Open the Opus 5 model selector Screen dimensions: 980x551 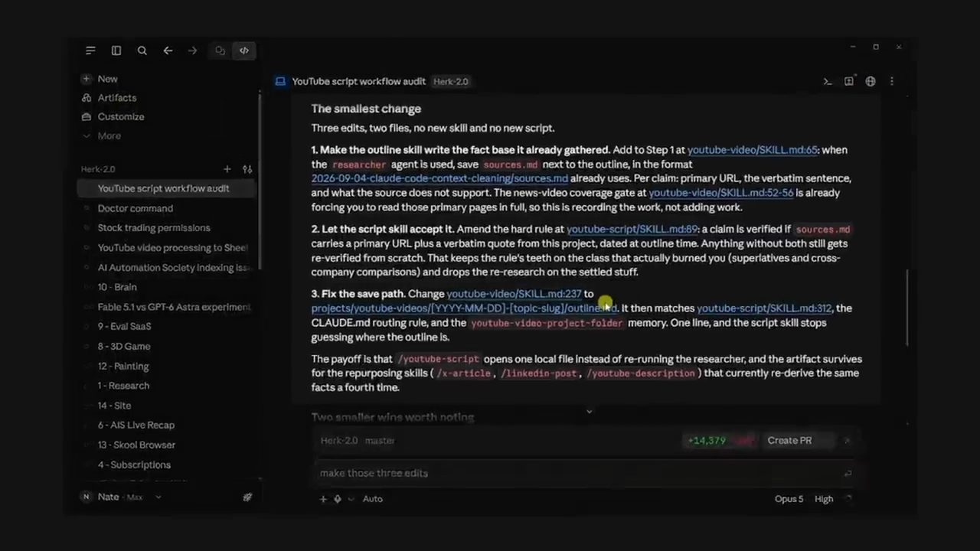click(x=789, y=499)
